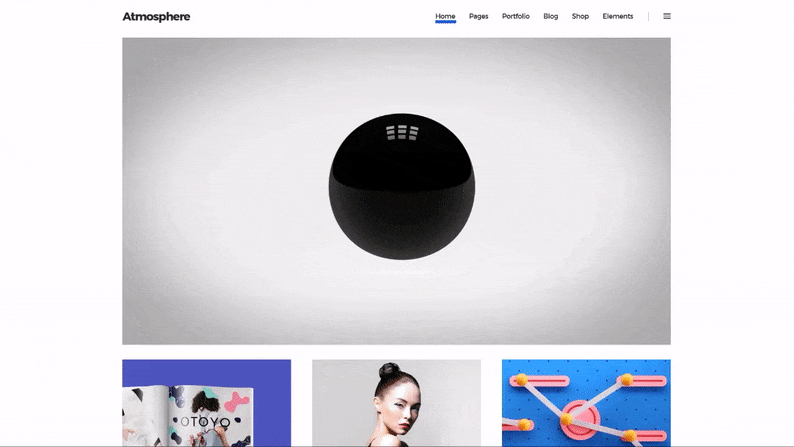Viewport: 794px width, 447px height.
Task: Click the OTOYO text on magazine cover
Action: coord(204,422)
